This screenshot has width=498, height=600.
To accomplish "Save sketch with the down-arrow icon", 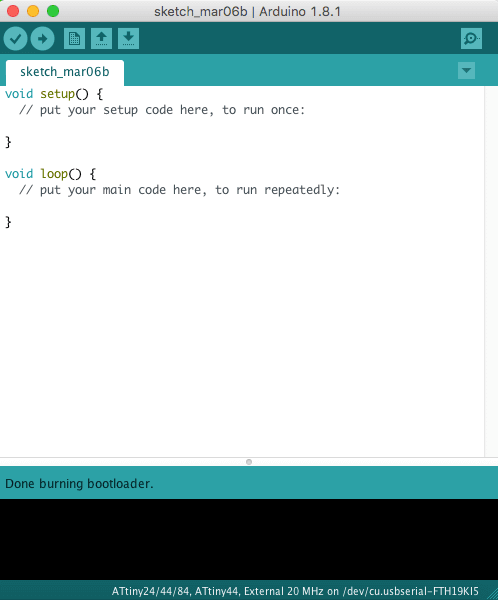I will 128,38.
